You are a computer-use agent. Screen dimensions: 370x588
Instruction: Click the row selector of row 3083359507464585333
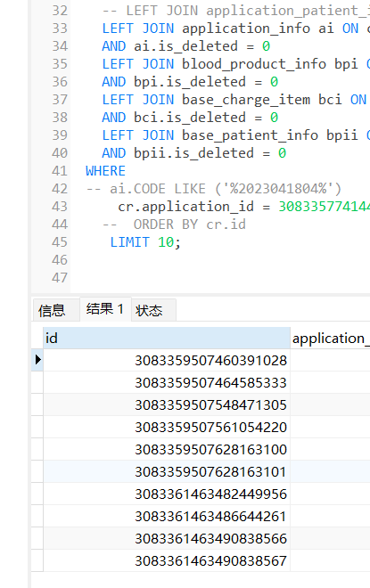[37, 382]
